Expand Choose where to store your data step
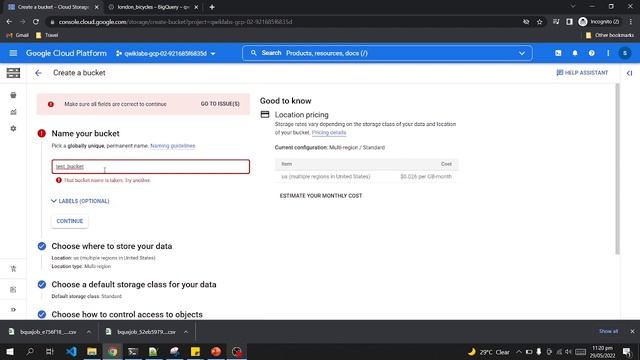 [x=111, y=246]
